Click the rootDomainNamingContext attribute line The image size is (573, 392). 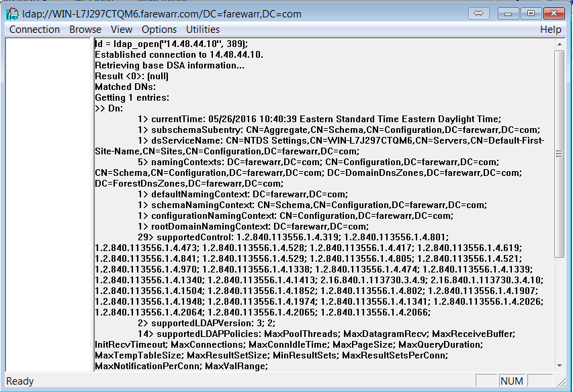coord(253,227)
